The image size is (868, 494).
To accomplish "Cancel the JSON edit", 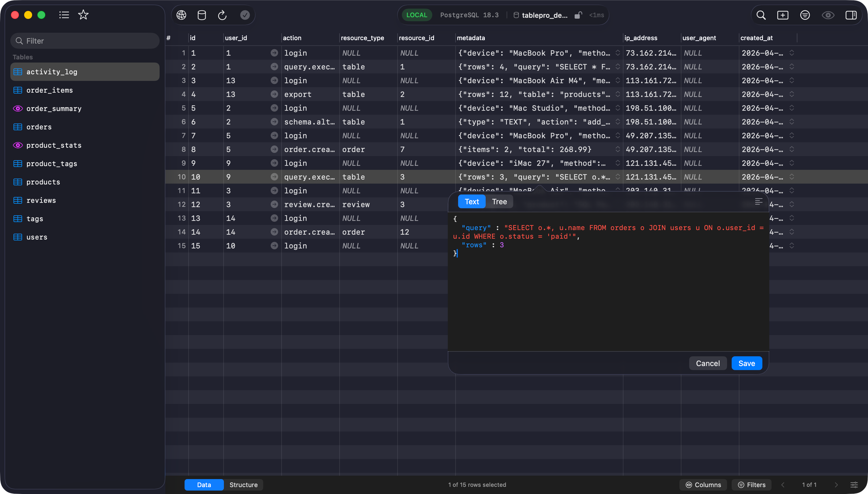I will coord(708,363).
